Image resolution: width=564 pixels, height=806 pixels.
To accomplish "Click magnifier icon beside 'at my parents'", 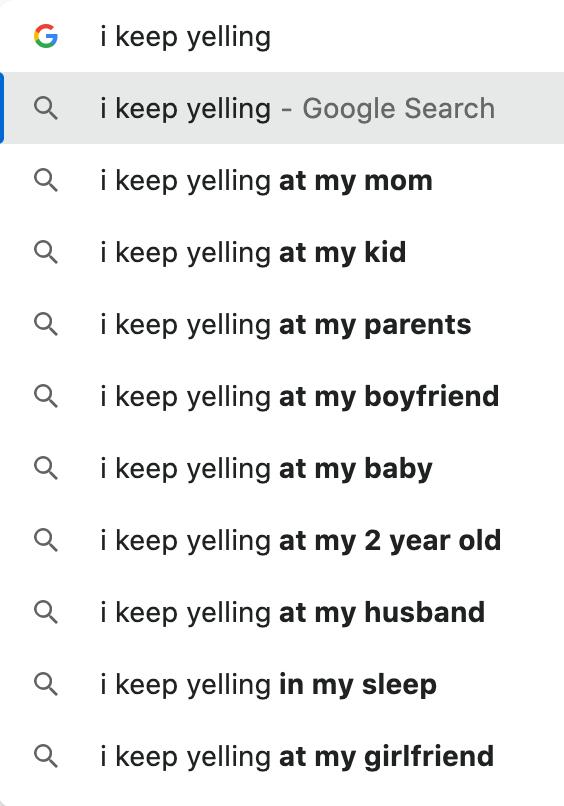I will [x=46, y=325].
